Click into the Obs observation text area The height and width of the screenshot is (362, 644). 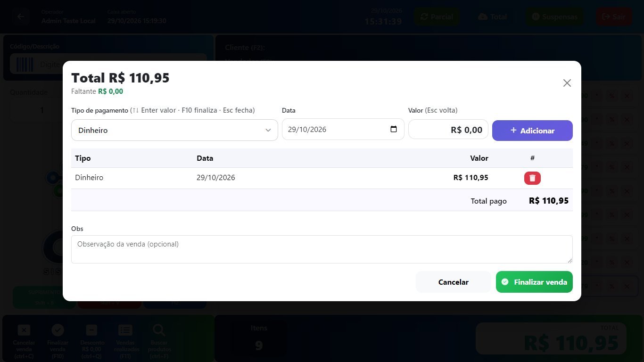pos(322,249)
